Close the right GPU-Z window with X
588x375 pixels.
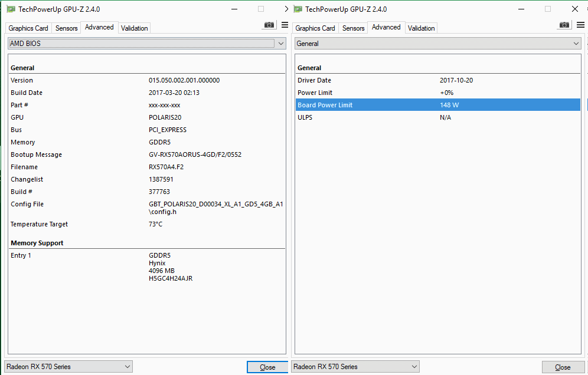click(575, 9)
